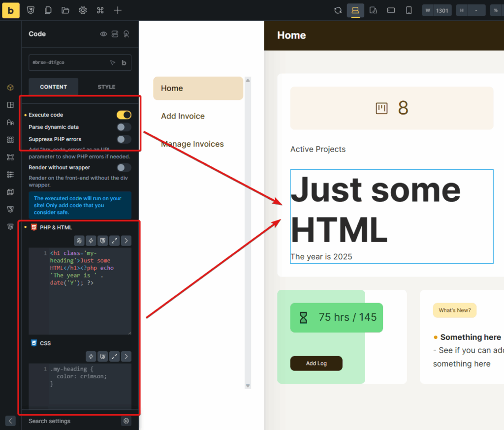Select Manage Invoices in the navigation
The width and height of the screenshot is (504, 430).
(x=192, y=144)
